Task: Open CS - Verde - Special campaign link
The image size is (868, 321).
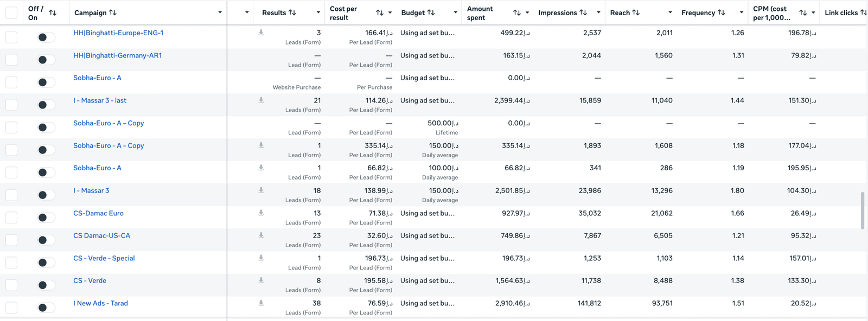Action: (x=104, y=258)
